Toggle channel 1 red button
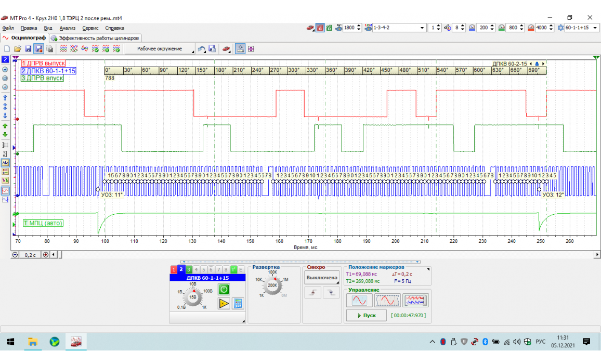 [174, 269]
